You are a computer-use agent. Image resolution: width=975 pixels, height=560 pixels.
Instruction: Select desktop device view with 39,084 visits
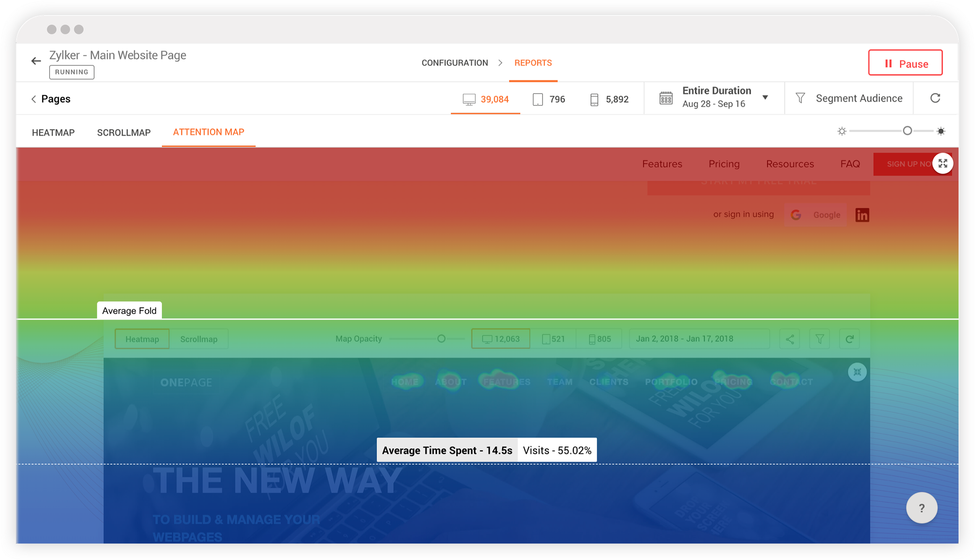(x=485, y=99)
